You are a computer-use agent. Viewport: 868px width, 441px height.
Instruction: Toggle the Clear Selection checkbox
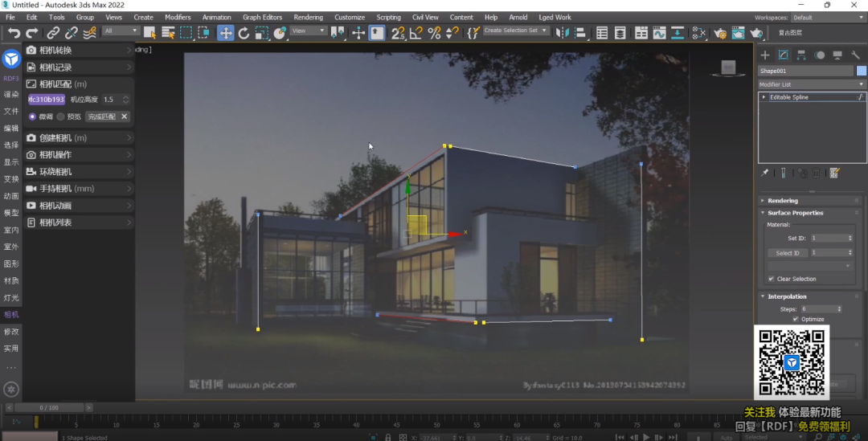tap(771, 279)
